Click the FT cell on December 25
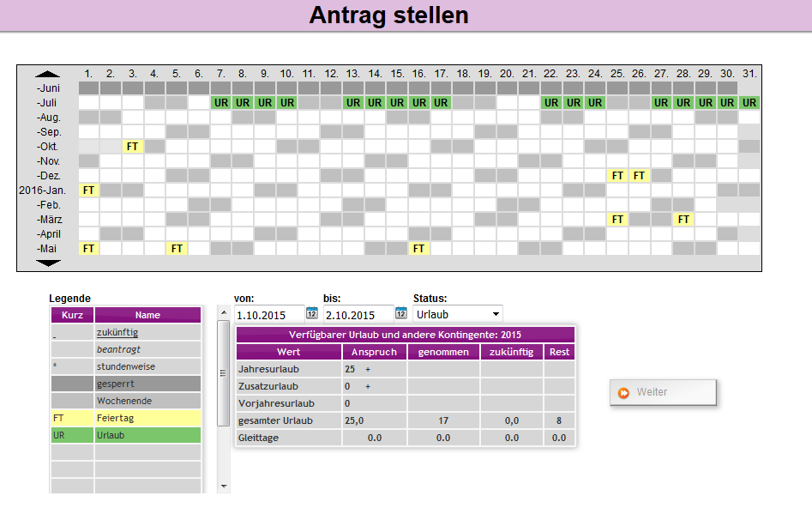 [x=617, y=176]
